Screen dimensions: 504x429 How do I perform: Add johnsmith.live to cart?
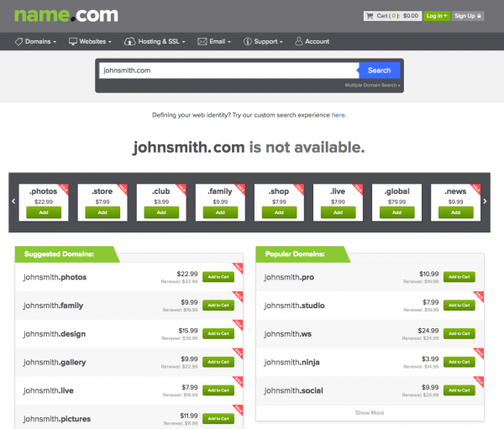tap(218, 390)
